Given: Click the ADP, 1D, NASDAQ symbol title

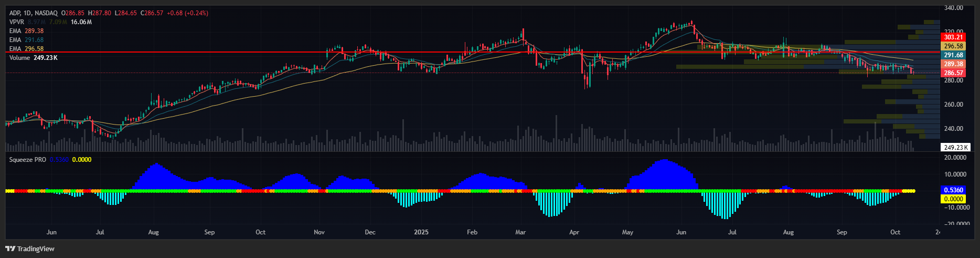Looking at the screenshot, I should pos(34,13).
